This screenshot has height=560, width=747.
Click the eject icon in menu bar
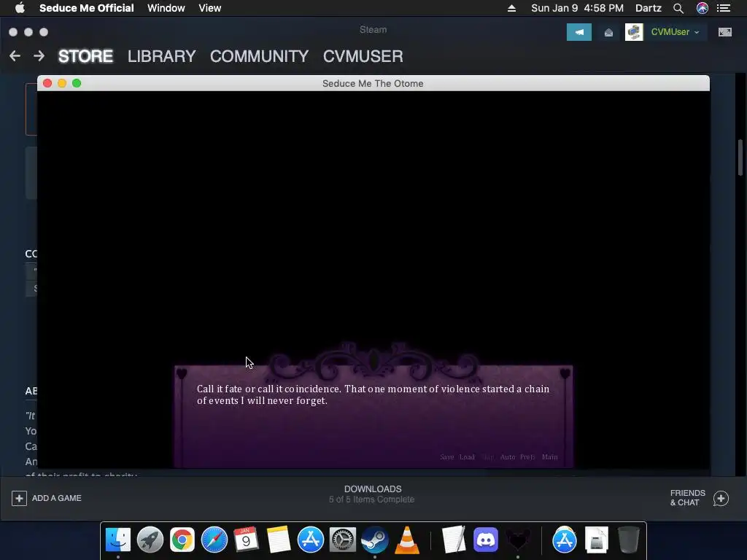[x=511, y=8]
